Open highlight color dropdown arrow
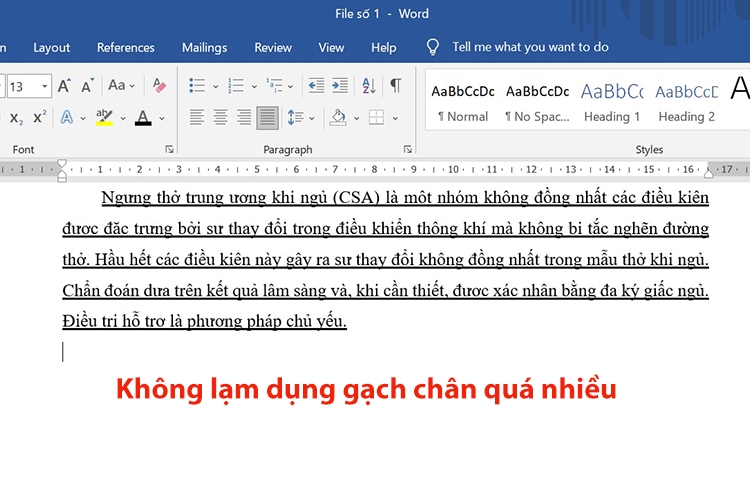This screenshot has width=750, height=500. point(123,118)
